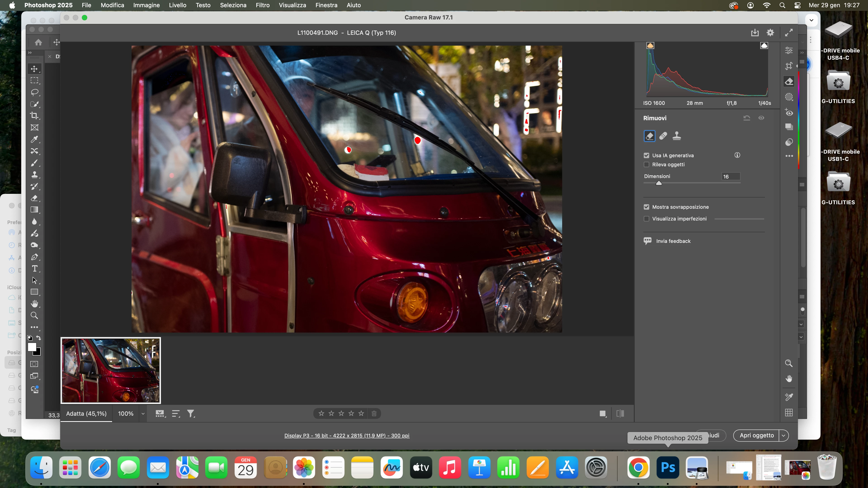The width and height of the screenshot is (868, 488).
Task: Uncheck Usa IA generativa checkbox
Action: click(x=646, y=155)
